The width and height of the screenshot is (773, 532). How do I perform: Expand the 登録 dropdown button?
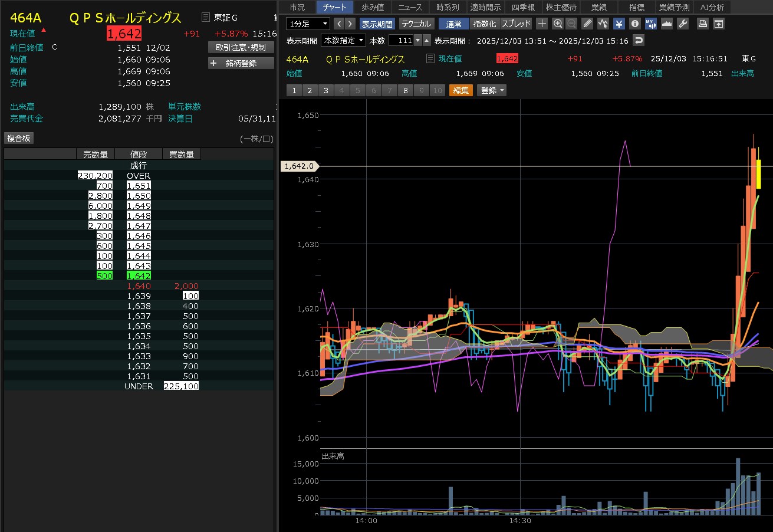pyautogui.click(x=492, y=90)
